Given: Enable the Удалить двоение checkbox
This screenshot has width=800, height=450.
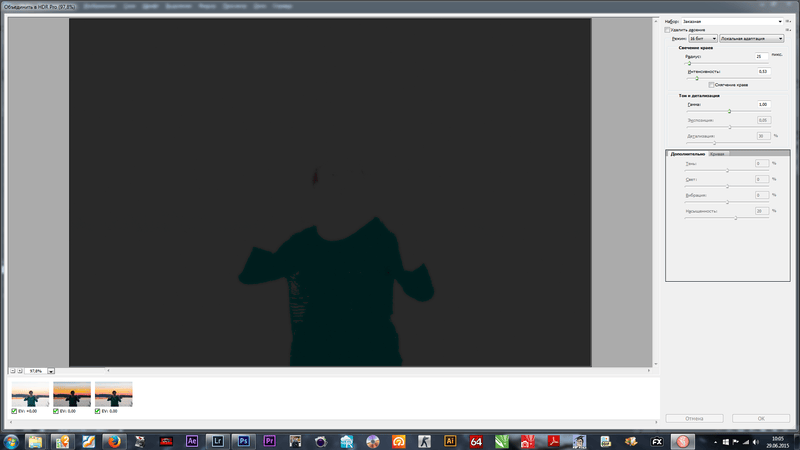Looking at the screenshot, I should coord(669,29).
